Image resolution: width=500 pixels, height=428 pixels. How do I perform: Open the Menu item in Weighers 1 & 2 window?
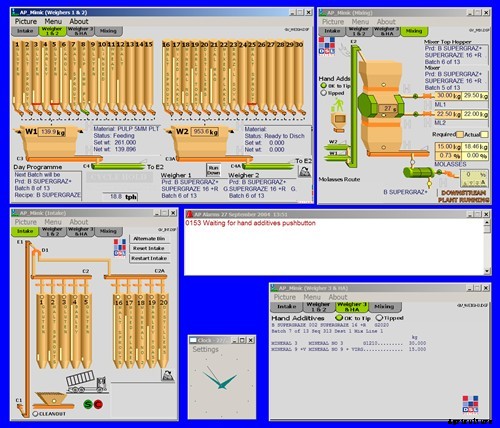(x=53, y=21)
